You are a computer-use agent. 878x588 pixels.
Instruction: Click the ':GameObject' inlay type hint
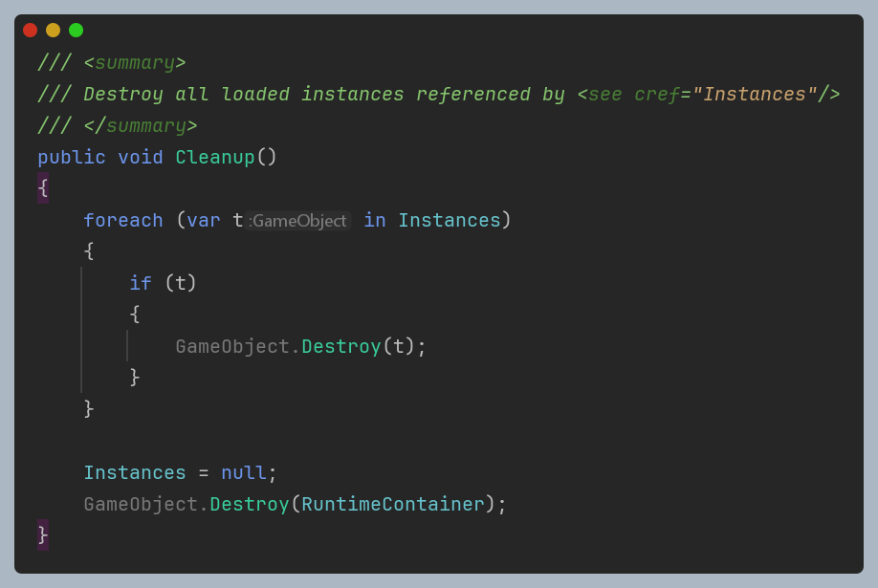(298, 221)
